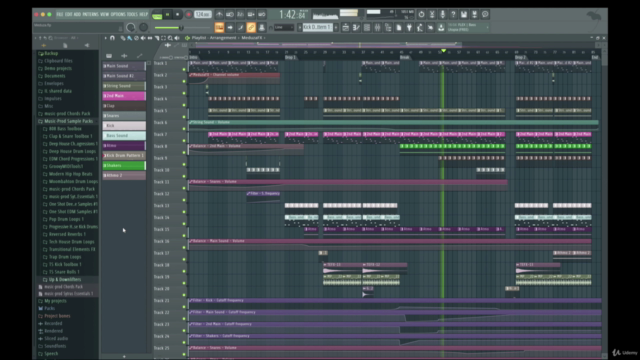640x360 pixels.
Task: Click the right-arrow step editing icon
Action: (x=230, y=27)
